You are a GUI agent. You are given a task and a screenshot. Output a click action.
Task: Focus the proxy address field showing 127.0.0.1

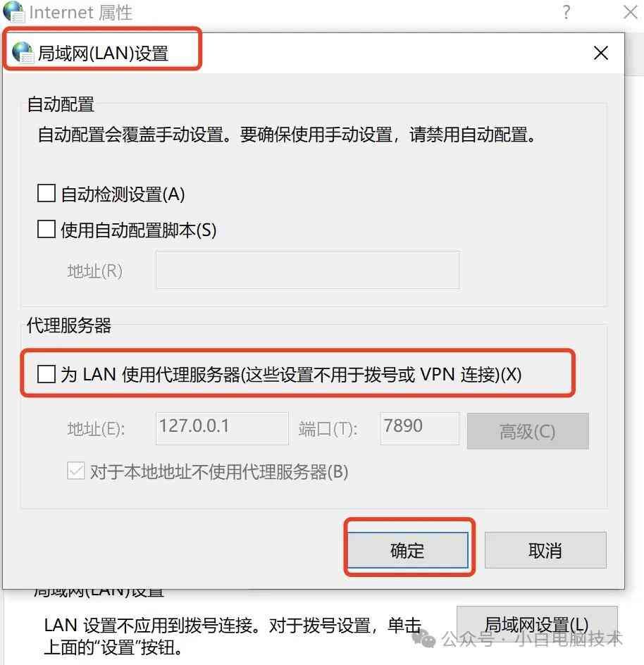(222, 428)
